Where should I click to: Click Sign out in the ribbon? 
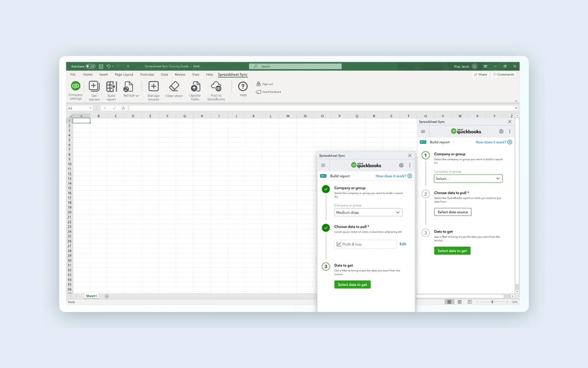click(265, 84)
